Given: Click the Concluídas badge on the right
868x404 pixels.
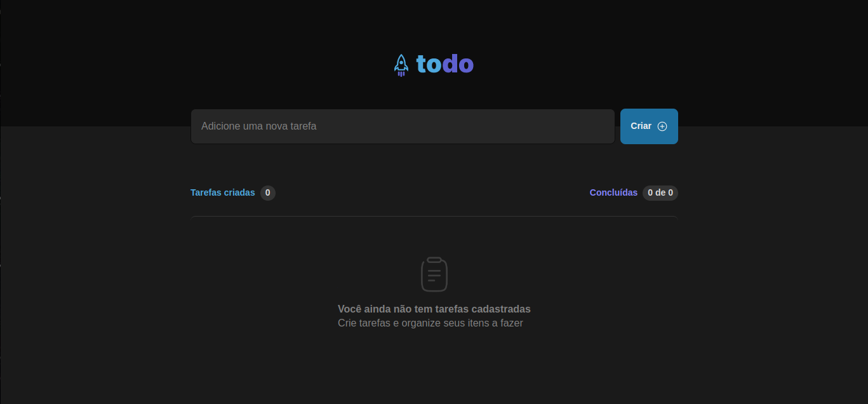Looking at the screenshot, I should [x=660, y=192].
